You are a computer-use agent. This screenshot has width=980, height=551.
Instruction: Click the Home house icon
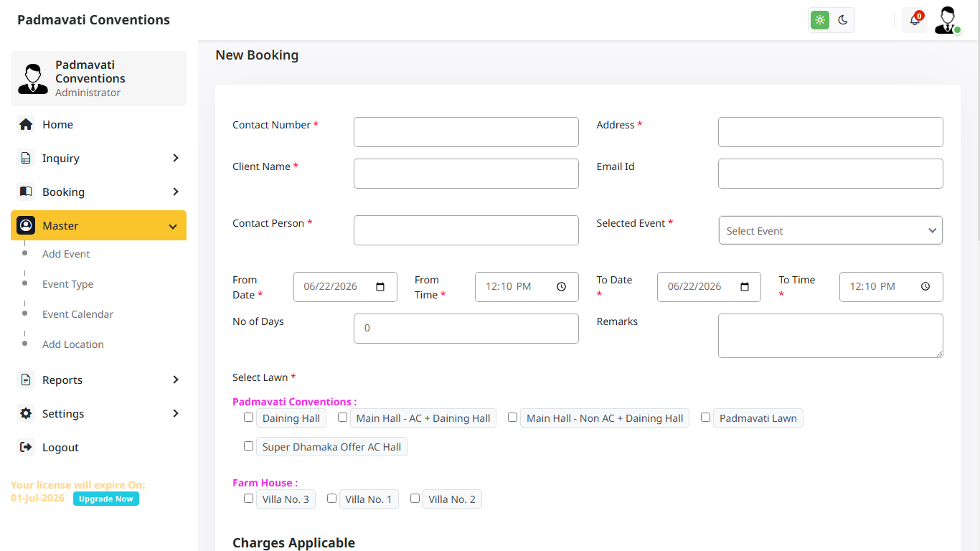26,124
